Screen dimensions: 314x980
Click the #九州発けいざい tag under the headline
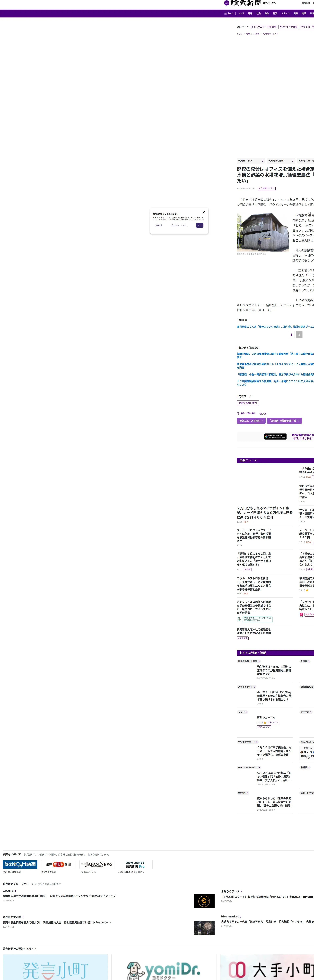coord(267,188)
